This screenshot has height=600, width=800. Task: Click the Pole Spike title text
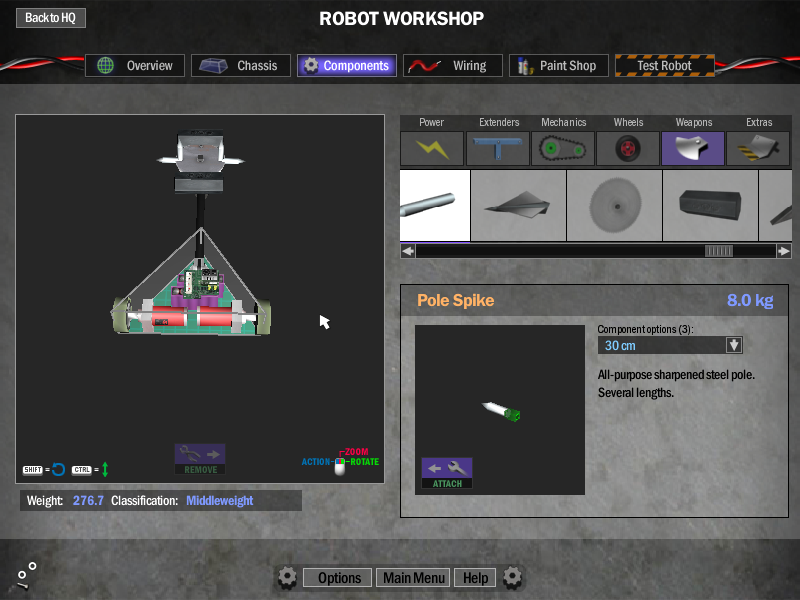tap(456, 301)
